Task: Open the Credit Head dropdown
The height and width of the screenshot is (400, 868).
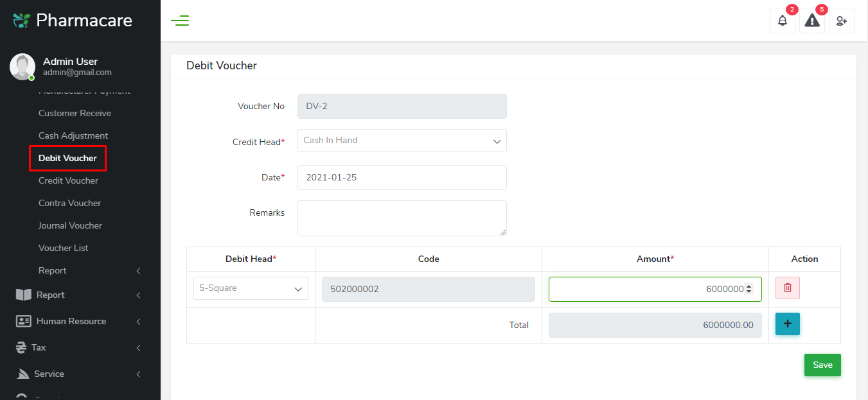Action: point(402,141)
